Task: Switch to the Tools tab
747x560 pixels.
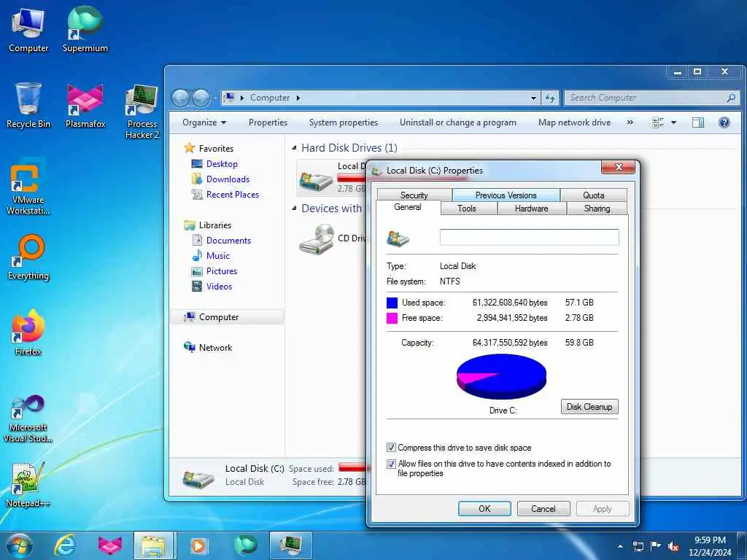Action: (467, 209)
